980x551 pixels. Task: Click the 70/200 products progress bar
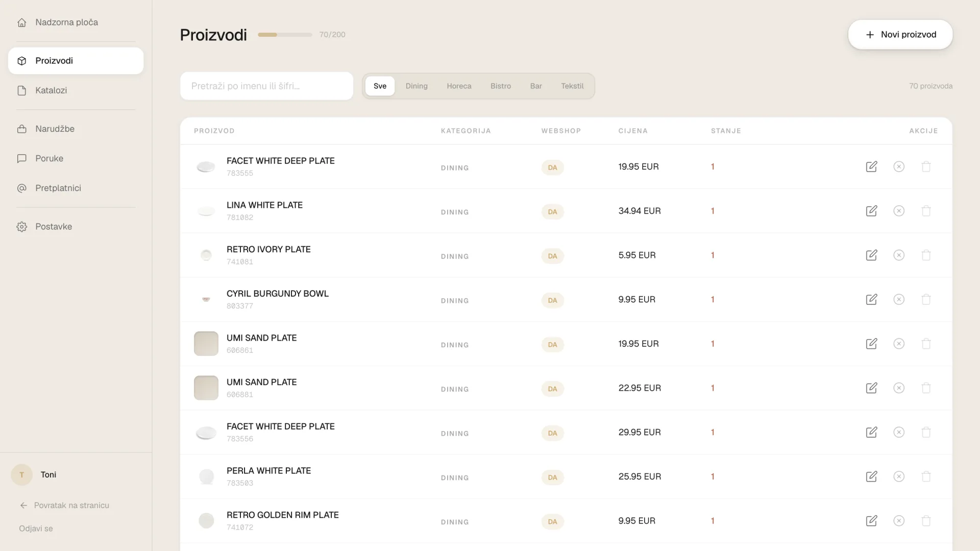(285, 35)
